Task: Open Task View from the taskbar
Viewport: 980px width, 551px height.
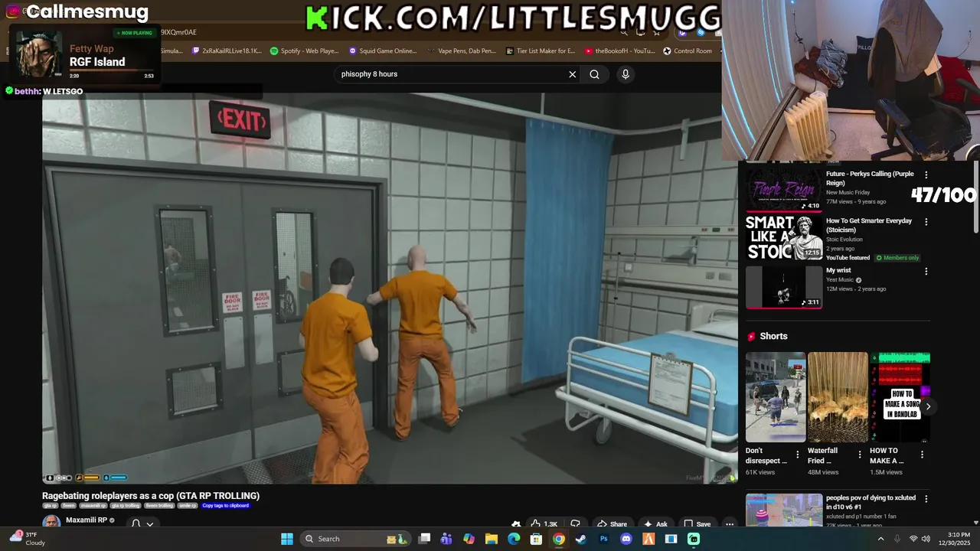Action: coord(425,539)
